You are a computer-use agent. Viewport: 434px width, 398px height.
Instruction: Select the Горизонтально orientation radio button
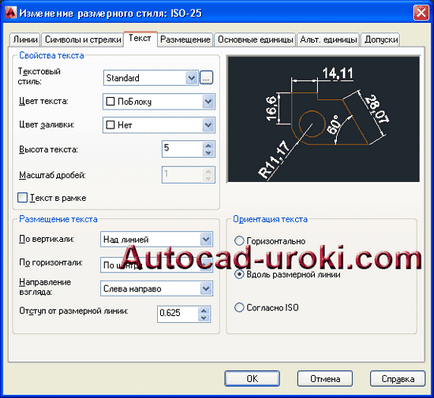coord(239,241)
